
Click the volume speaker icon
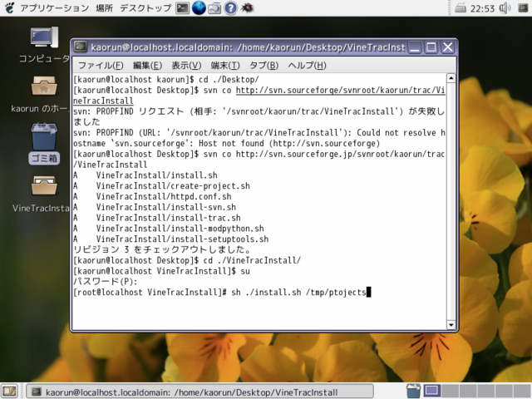[x=505, y=7]
